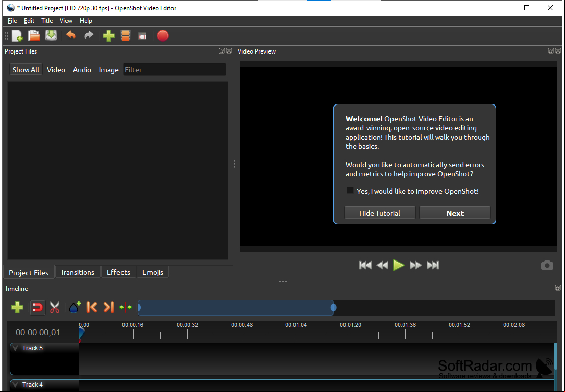
Task: Click the Hide Tutorial button
Action: pos(380,213)
